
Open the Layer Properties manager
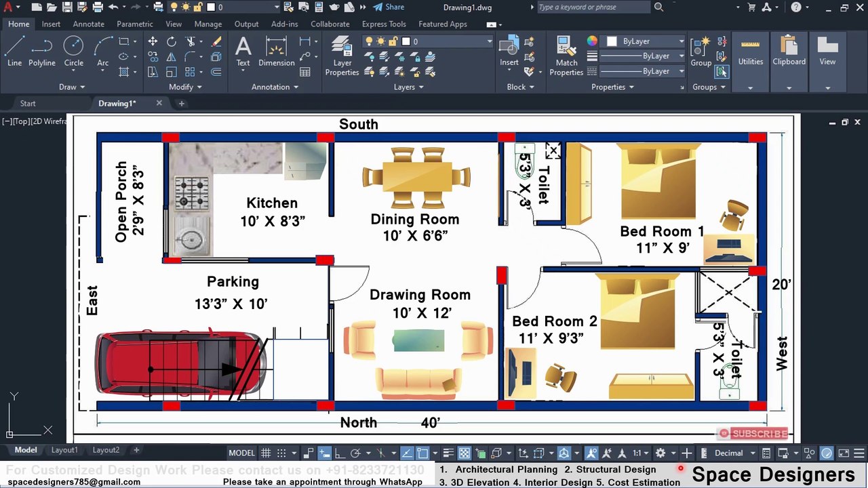(342, 56)
